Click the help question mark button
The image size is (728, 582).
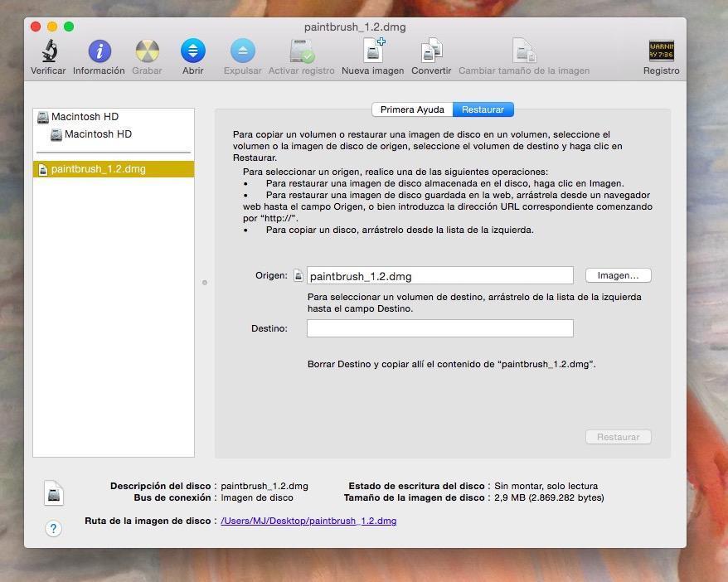pyautogui.click(x=53, y=528)
